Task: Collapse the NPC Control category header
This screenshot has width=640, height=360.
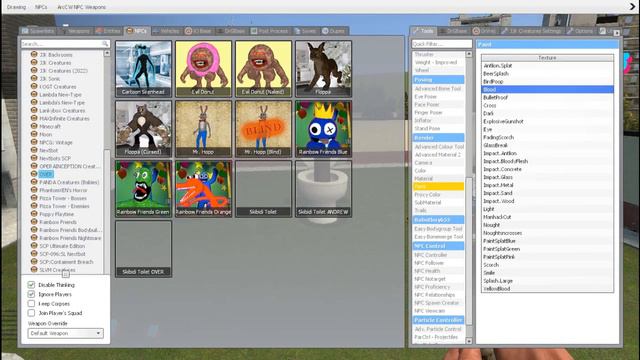Action: 438,246
